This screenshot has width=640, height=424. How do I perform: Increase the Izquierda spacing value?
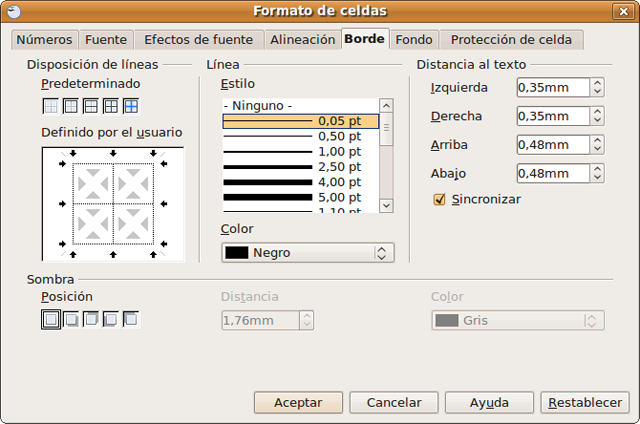pyautogui.click(x=597, y=83)
